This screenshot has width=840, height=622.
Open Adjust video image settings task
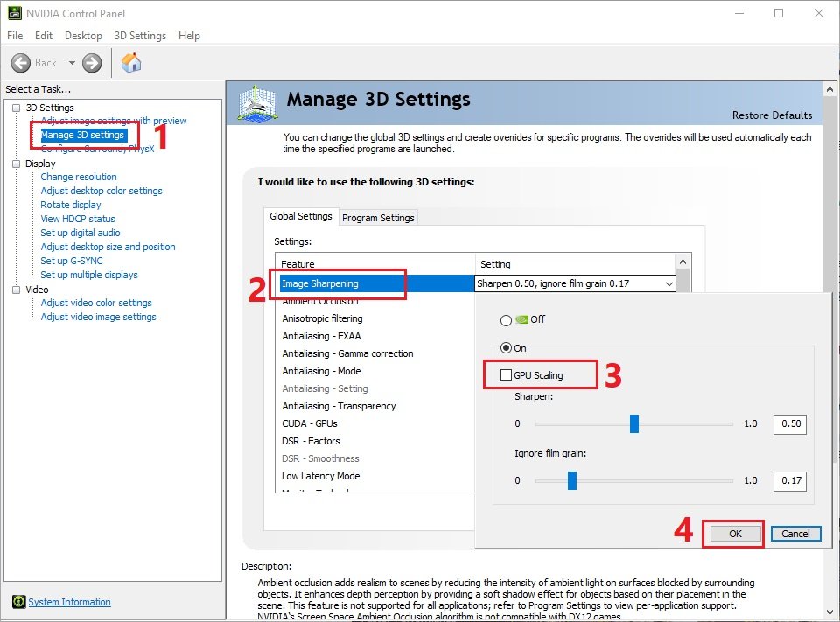[x=99, y=317]
